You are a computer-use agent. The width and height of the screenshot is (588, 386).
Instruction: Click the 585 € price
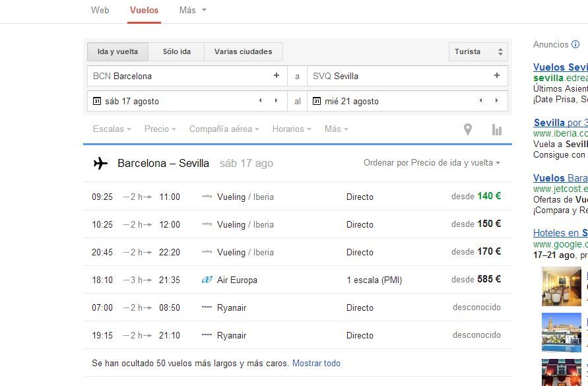pos(488,279)
